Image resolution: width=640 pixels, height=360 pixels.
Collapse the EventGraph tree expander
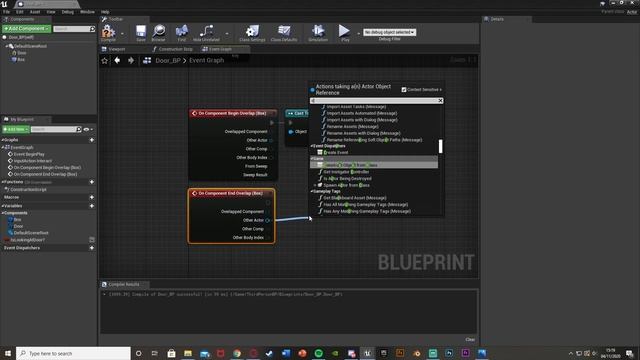tap(3, 147)
